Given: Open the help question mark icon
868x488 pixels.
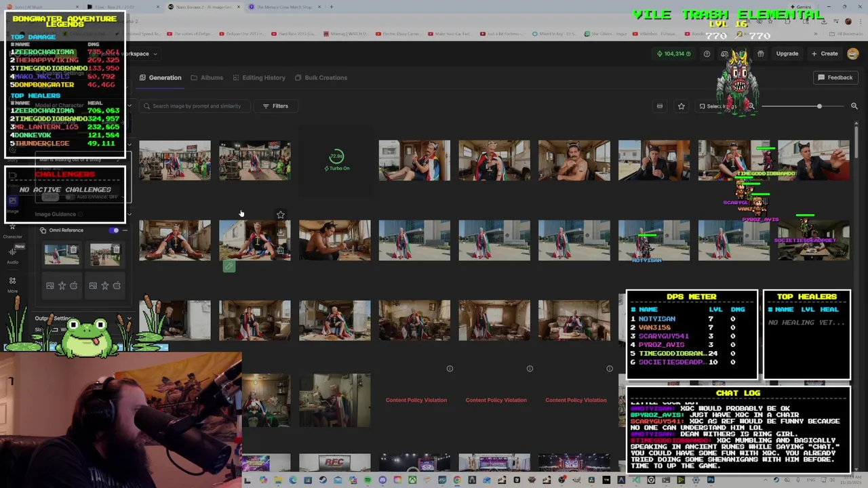Looking at the screenshot, I should (x=707, y=54).
